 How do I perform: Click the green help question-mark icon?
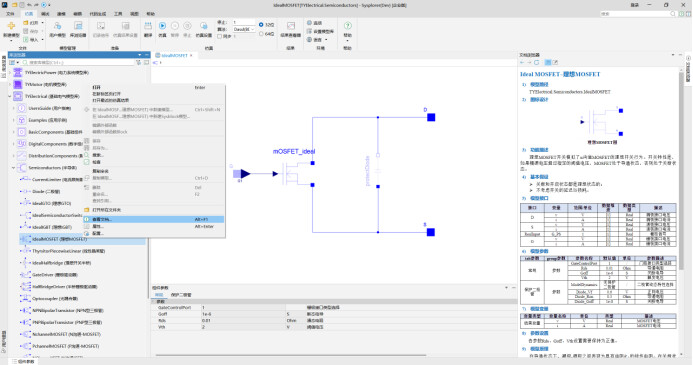pyautogui.click(x=347, y=26)
